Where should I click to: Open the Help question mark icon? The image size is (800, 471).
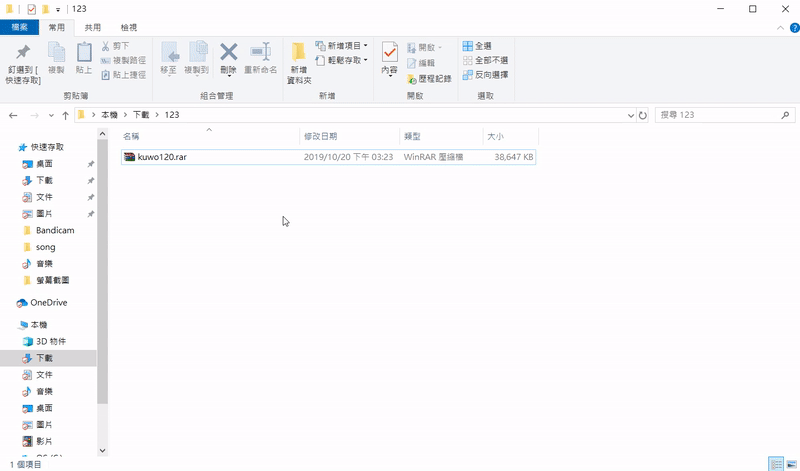tap(794, 28)
